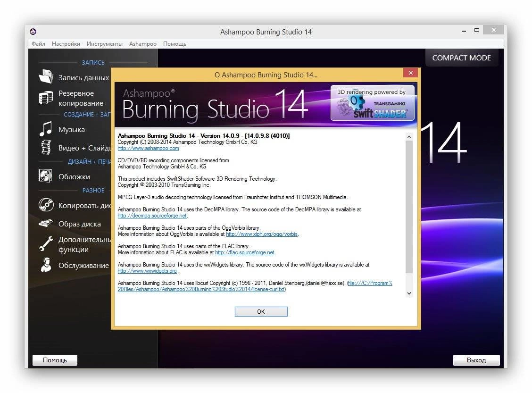Click the Burn Data files icon (Запись данных)
The height and width of the screenshot is (393, 532).
[46, 77]
